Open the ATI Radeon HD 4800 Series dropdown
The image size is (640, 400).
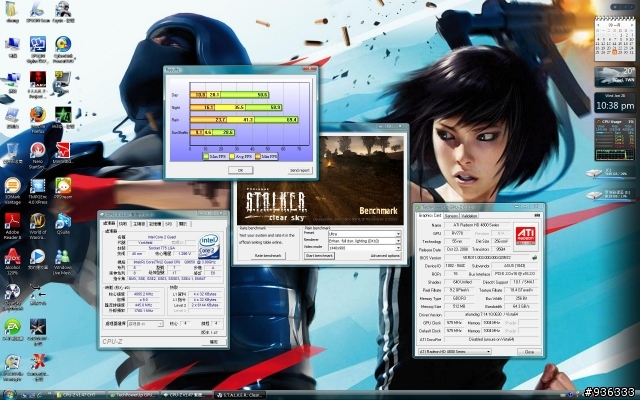[454, 351]
